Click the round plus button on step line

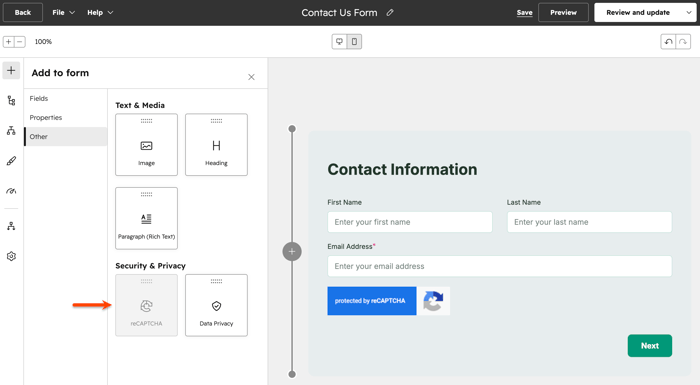pyautogui.click(x=292, y=251)
